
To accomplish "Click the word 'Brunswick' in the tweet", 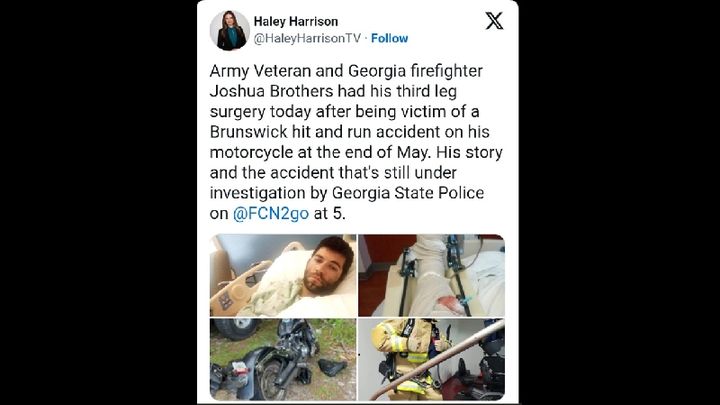I will [x=248, y=132].
